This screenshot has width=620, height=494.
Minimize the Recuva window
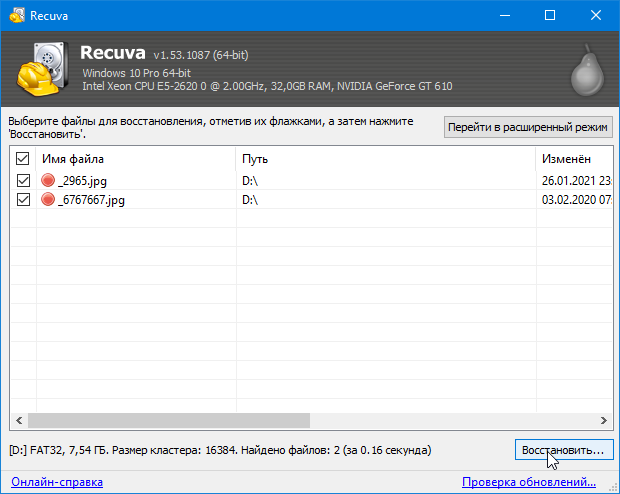click(x=505, y=15)
